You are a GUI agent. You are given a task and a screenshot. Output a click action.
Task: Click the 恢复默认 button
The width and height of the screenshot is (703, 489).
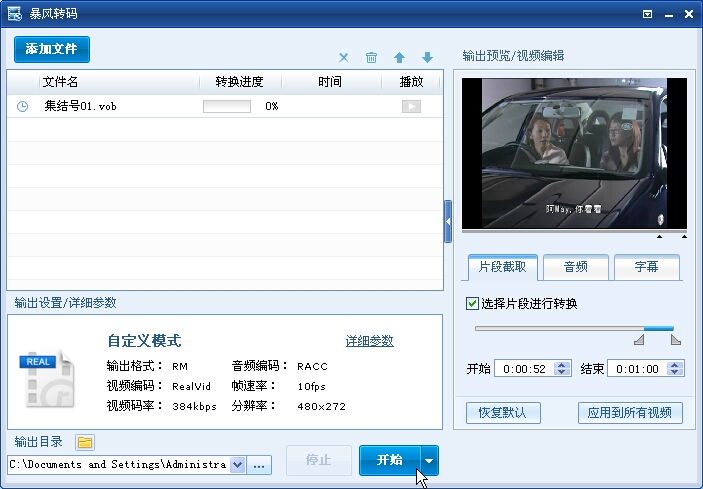tap(503, 413)
